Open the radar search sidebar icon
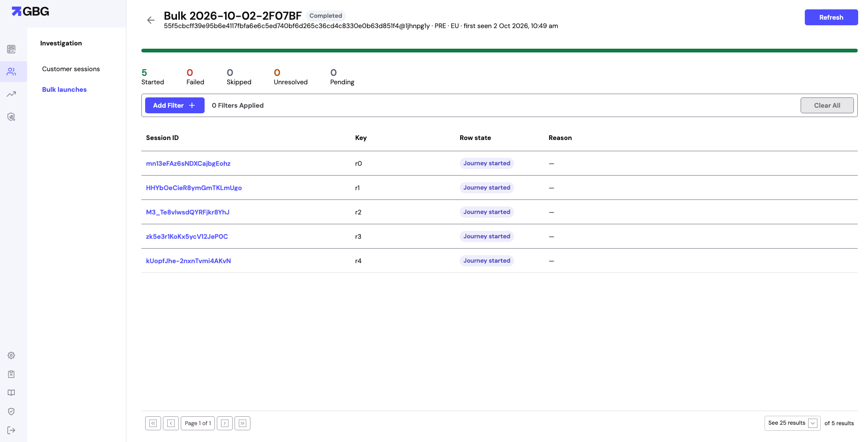The height and width of the screenshot is (442, 868). [11, 117]
